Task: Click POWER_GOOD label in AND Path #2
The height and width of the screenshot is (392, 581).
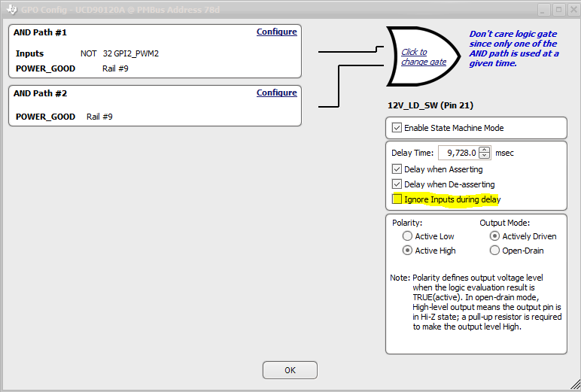Action: coord(45,117)
